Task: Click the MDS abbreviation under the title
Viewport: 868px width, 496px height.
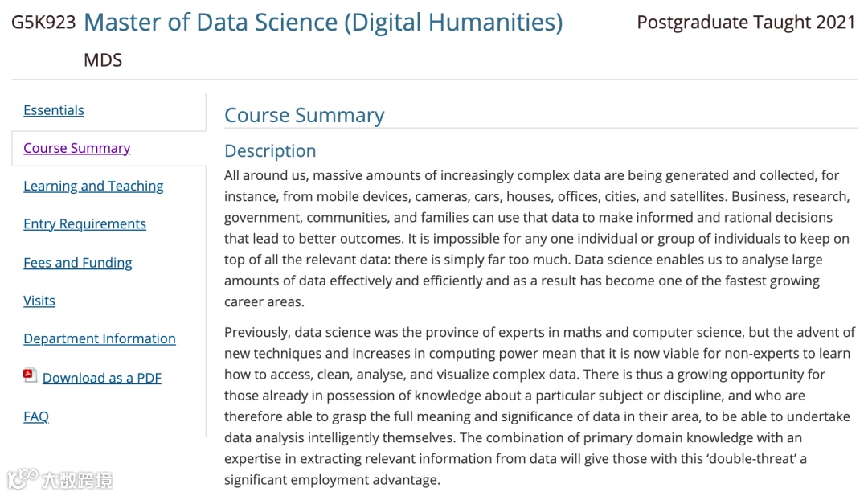Action: point(103,60)
